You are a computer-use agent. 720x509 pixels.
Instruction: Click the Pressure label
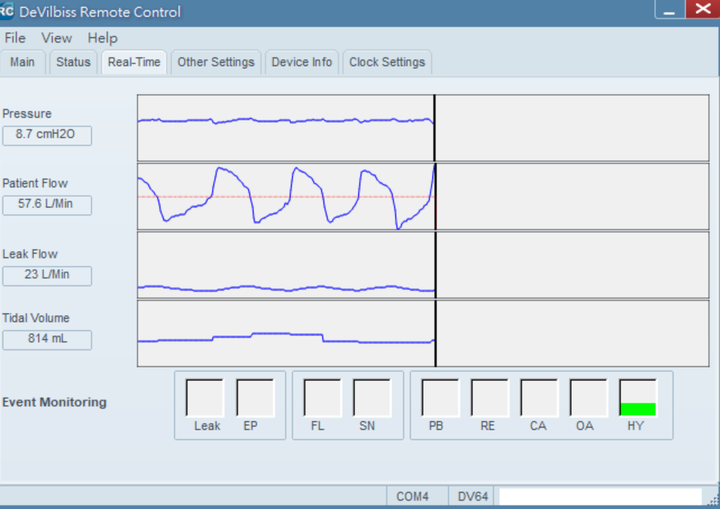(27, 114)
